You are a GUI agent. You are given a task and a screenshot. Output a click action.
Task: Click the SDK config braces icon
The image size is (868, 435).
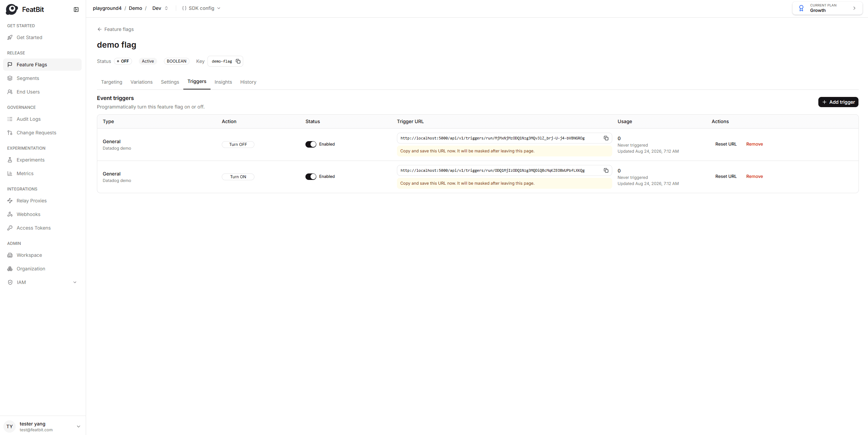[x=184, y=8]
